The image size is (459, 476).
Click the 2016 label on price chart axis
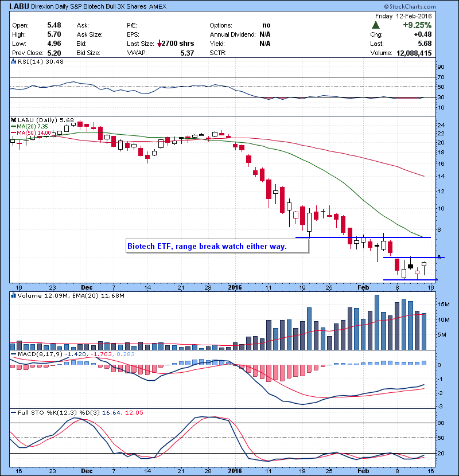pos(235,287)
